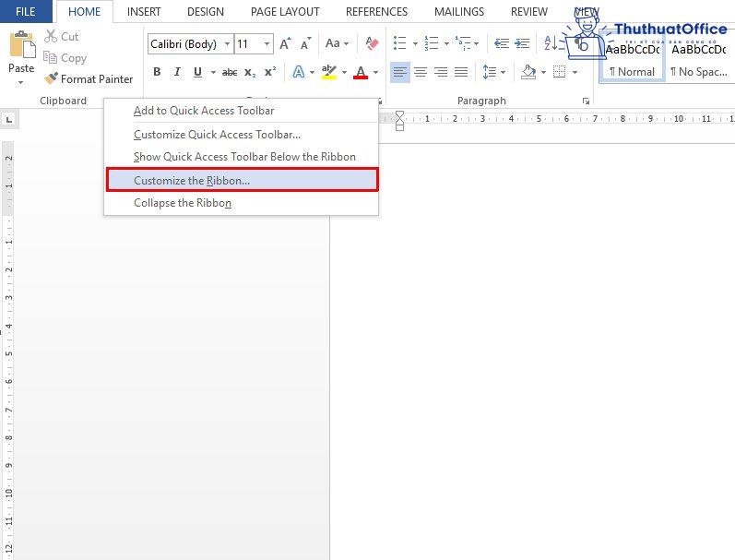This screenshot has height=560, width=735.
Task: Choose Show Quick Access Toolbar Below the Ribbon
Action: click(241, 157)
